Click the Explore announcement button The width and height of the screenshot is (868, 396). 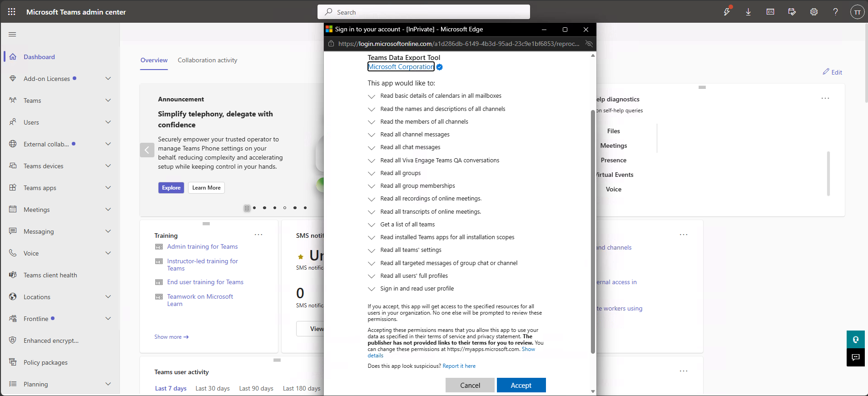tap(171, 188)
